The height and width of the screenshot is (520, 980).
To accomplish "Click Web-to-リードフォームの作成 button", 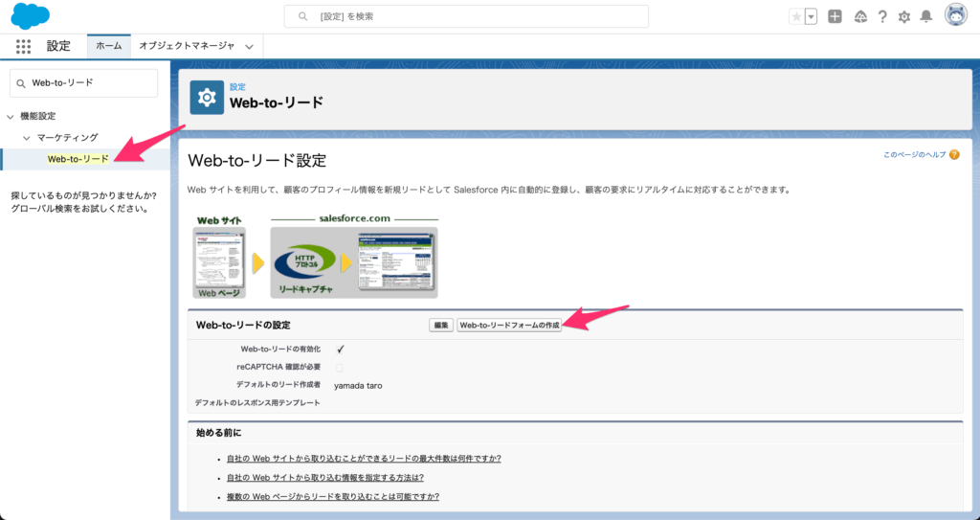I will pos(509,326).
